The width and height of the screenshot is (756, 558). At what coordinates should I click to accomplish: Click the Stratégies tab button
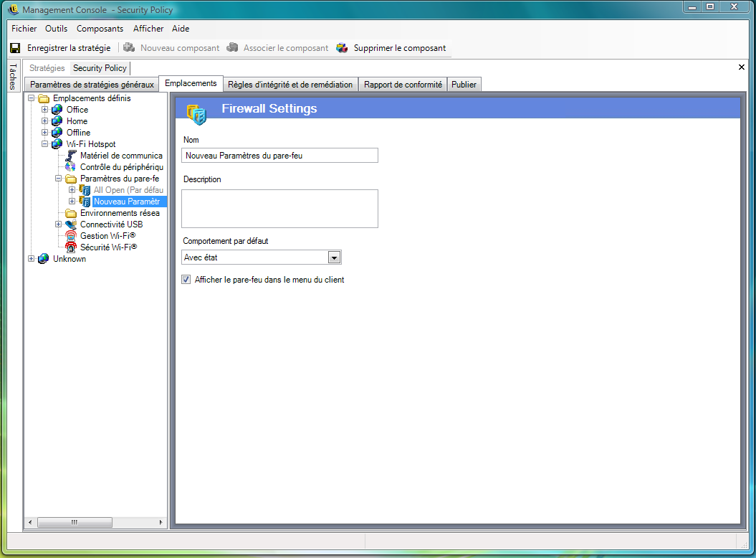[47, 68]
